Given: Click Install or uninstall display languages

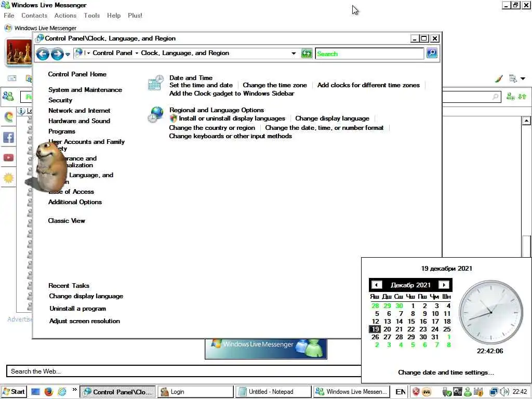Looking at the screenshot, I should 232,118.
